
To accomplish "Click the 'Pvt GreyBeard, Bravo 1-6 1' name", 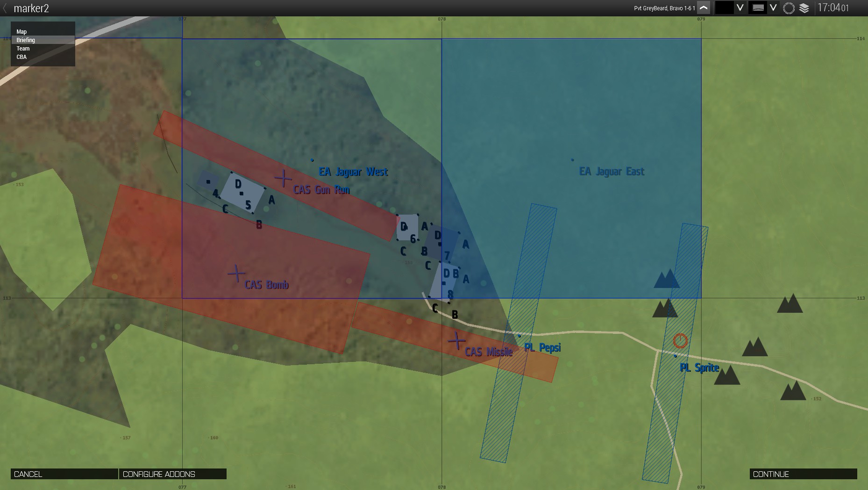I will [664, 8].
